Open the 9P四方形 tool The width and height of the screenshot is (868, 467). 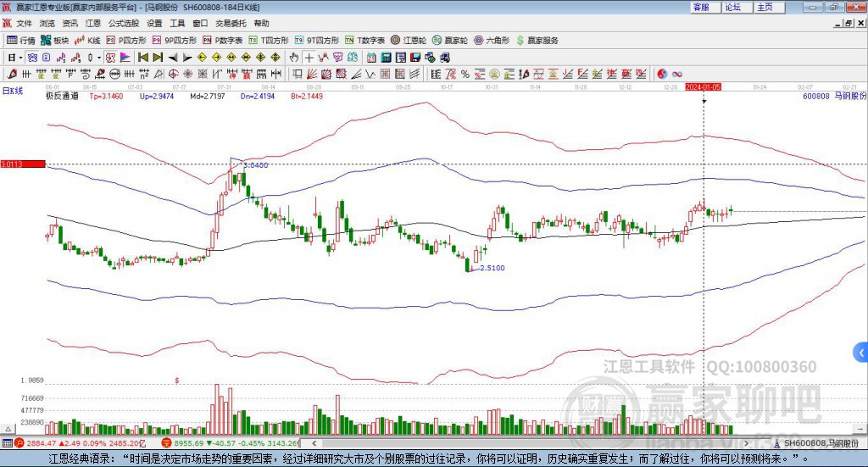click(175, 41)
